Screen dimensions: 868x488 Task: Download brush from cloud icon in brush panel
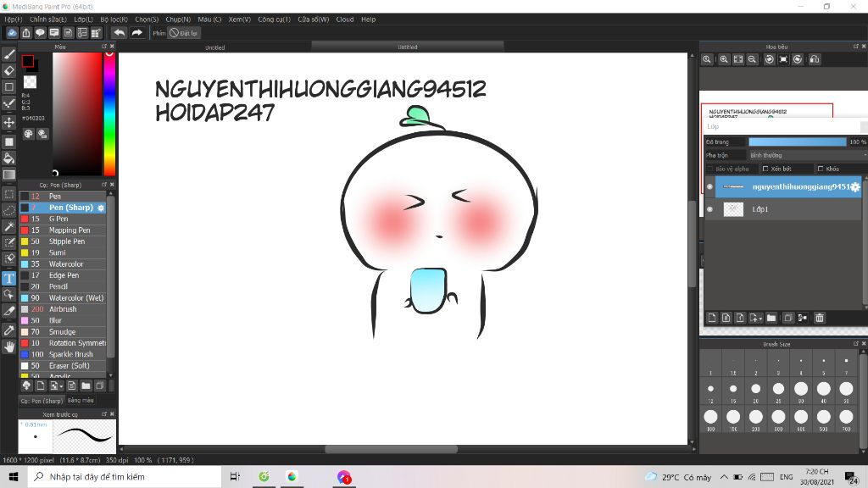click(26, 385)
